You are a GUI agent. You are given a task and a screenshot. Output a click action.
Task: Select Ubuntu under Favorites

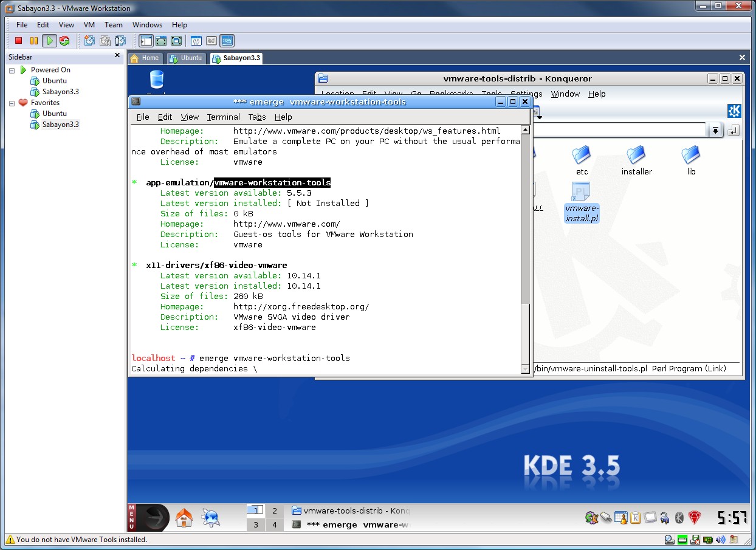click(55, 114)
